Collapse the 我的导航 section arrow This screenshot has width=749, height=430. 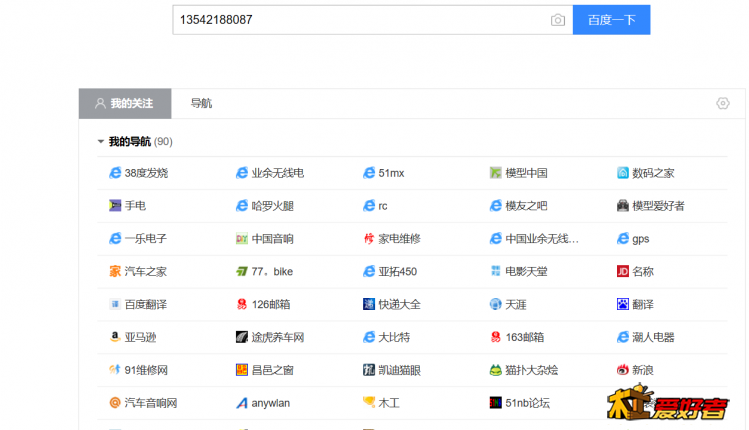pyautogui.click(x=100, y=141)
